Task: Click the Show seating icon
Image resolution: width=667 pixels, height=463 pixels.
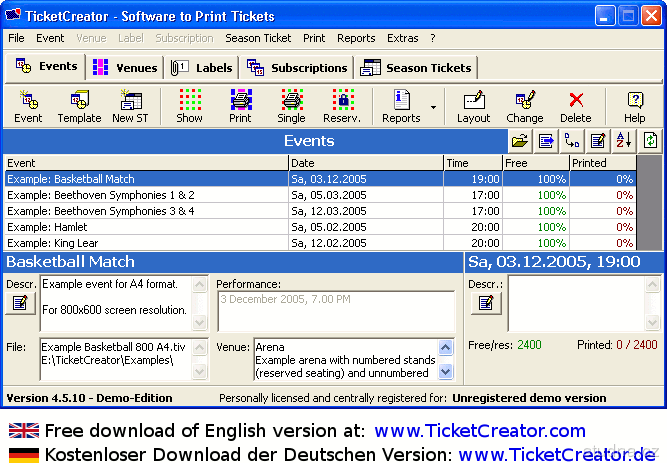Action: pyautogui.click(x=189, y=105)
